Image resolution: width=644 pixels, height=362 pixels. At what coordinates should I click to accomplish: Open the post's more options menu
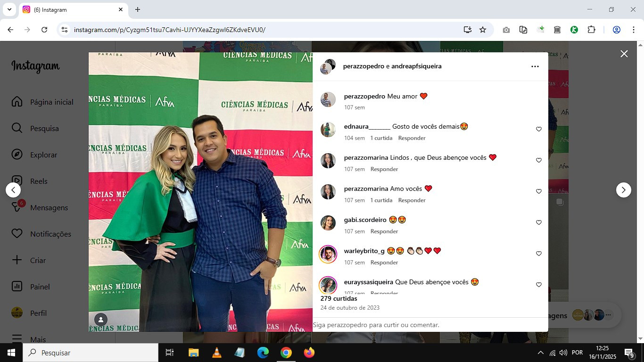[535, 66]
